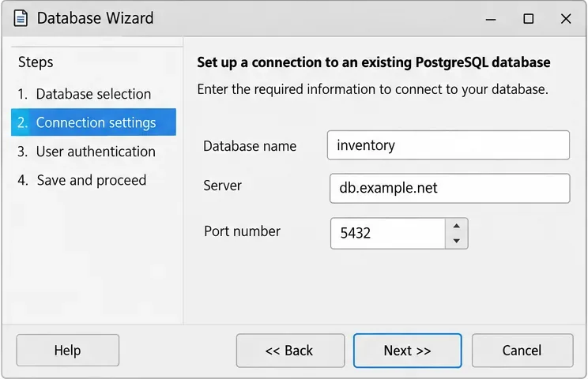Screen dimensions: 588x379
Task: Focus the Database name field
Action: point(448,145)
